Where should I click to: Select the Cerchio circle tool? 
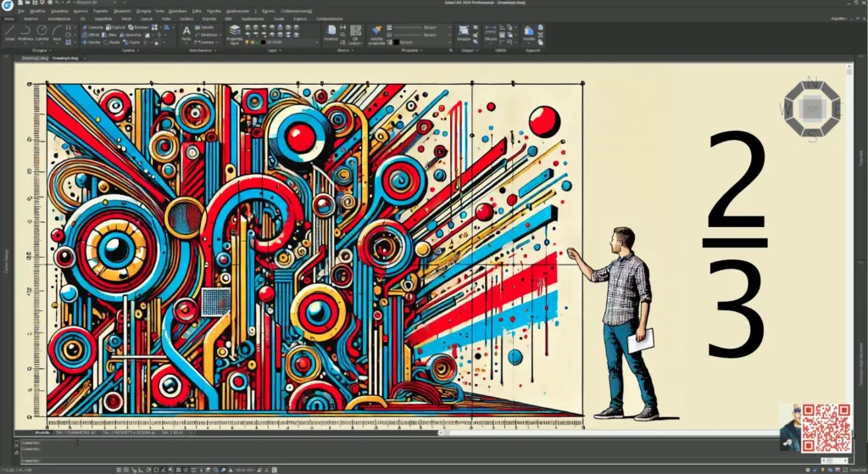pyautogui.click(x=42, y=33)
